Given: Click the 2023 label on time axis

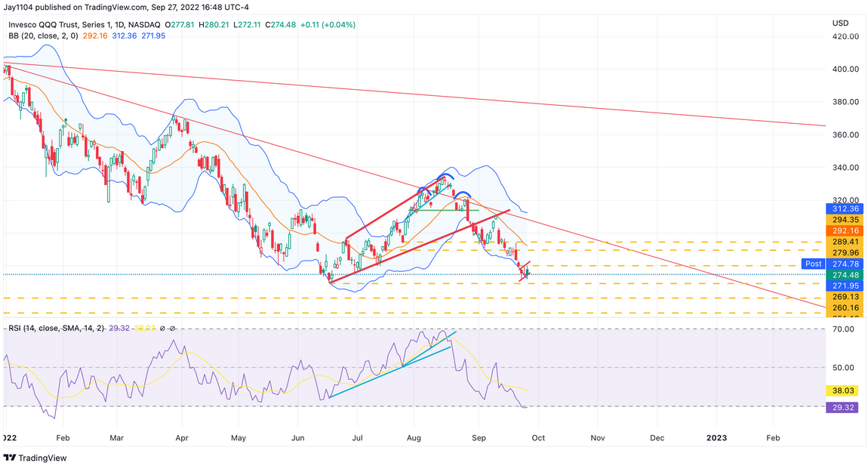Looking at the screenshot, I should (717, 438).
